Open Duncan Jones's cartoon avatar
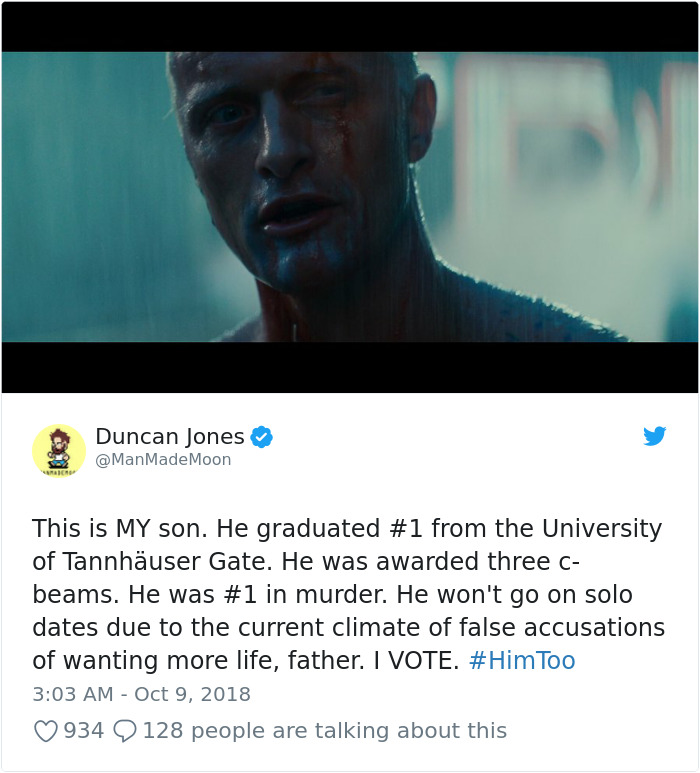The width and height of the screenshot is (700, 773). [x=59, y=451]
